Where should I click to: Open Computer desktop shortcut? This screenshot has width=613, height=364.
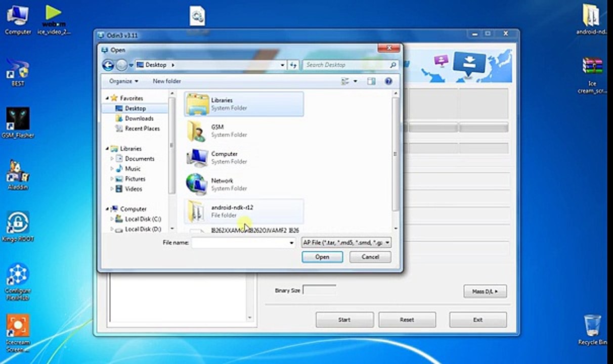18,19
